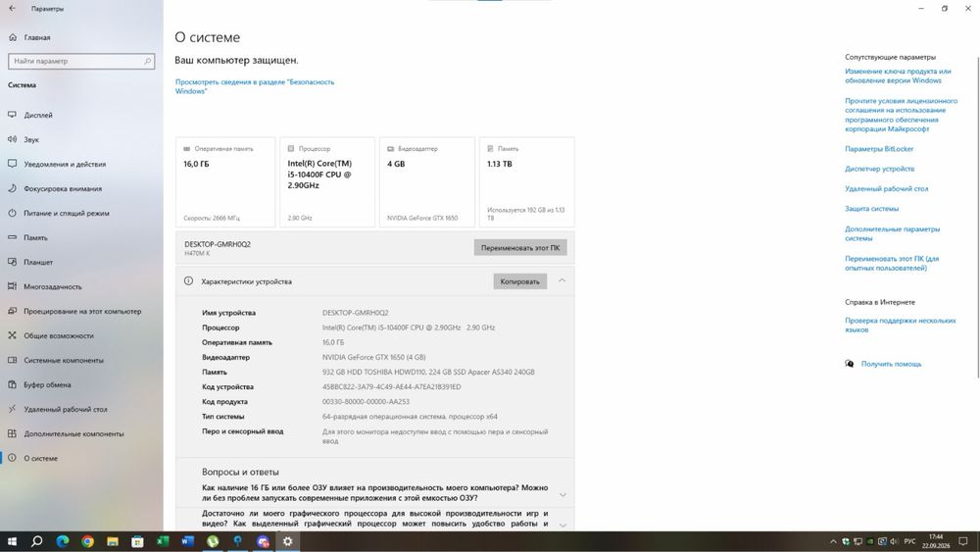
Task: Open Microsoft license terms link
Action: [901, 115]
